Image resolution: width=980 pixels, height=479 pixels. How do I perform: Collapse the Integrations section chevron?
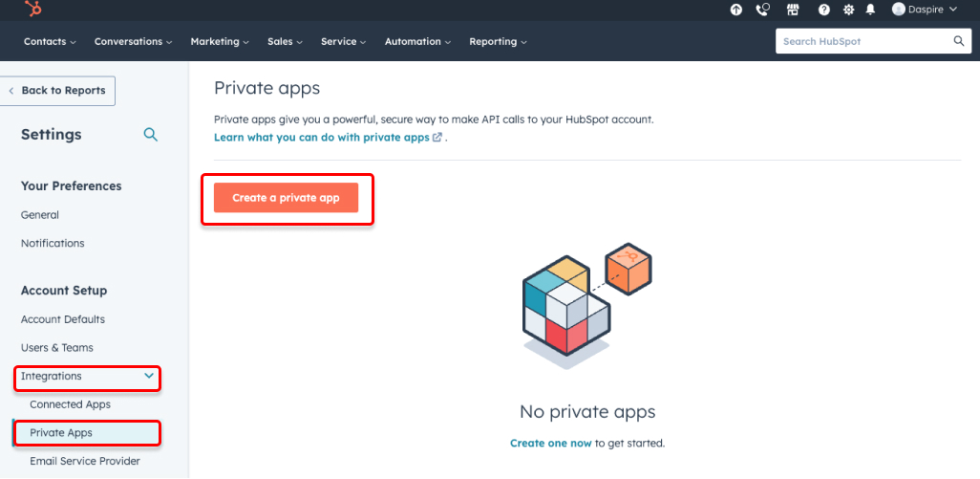click(149, 376)
